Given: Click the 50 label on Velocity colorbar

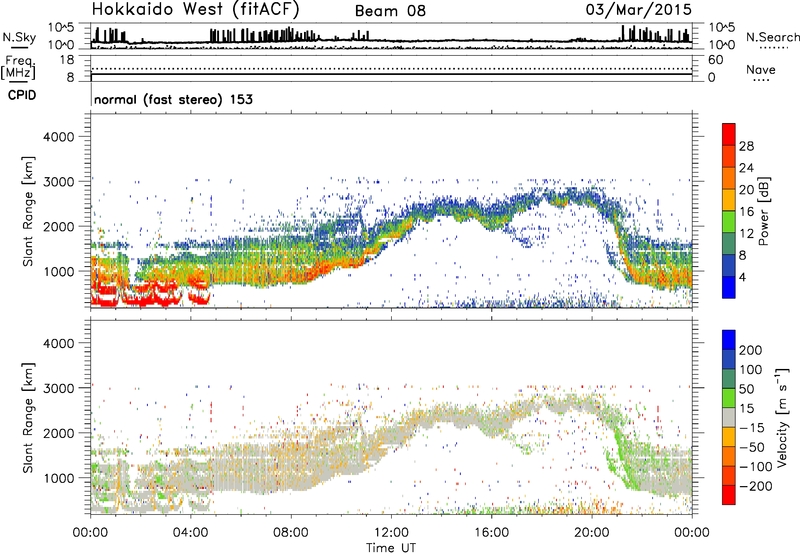Looking at the screenshot, I should click(x=746, y=389).
